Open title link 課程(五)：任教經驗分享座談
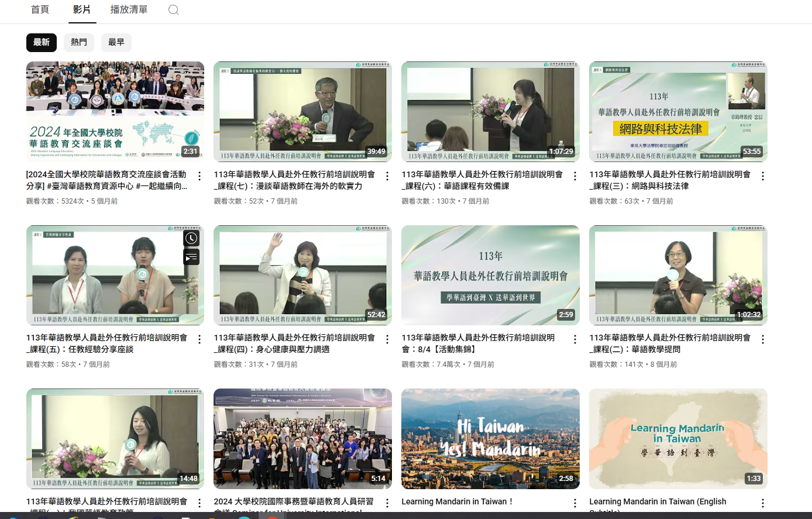 [107, 343]
